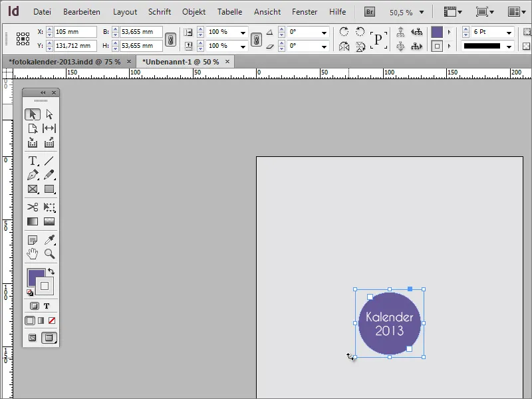Viewport: 532px width, 399px height.
Task: Select the Type tool
Action: coord(32,161)
